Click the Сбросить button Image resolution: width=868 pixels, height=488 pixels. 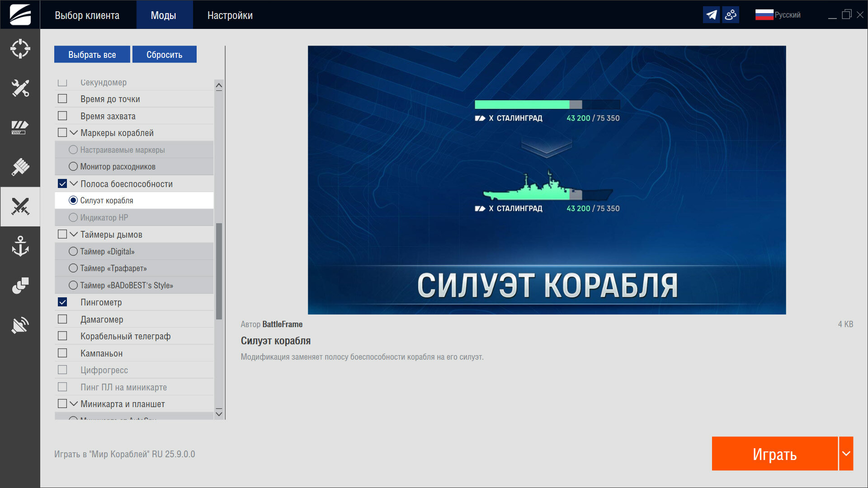164,55
